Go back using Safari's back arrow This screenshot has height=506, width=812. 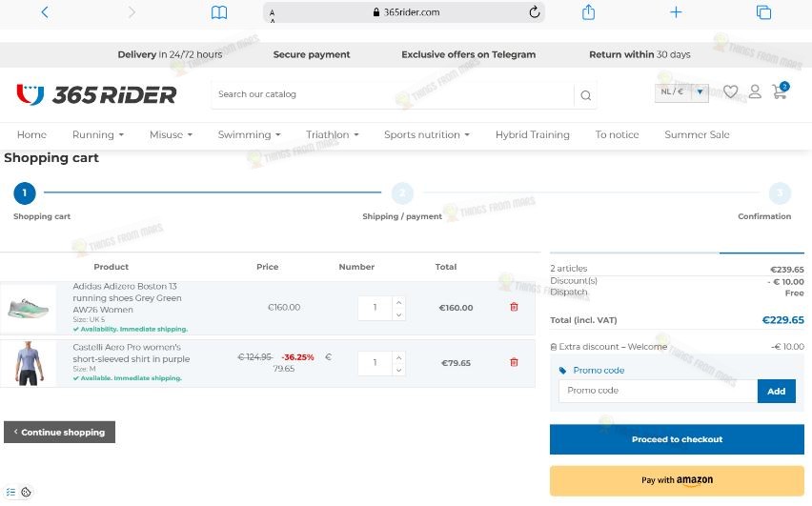coord(45,12)
